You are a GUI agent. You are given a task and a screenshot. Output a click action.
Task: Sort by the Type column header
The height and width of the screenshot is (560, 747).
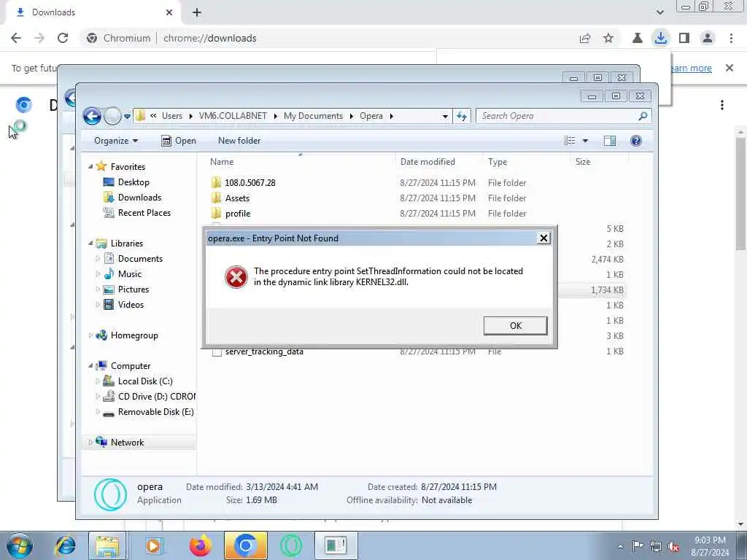[x=498, y=162]
